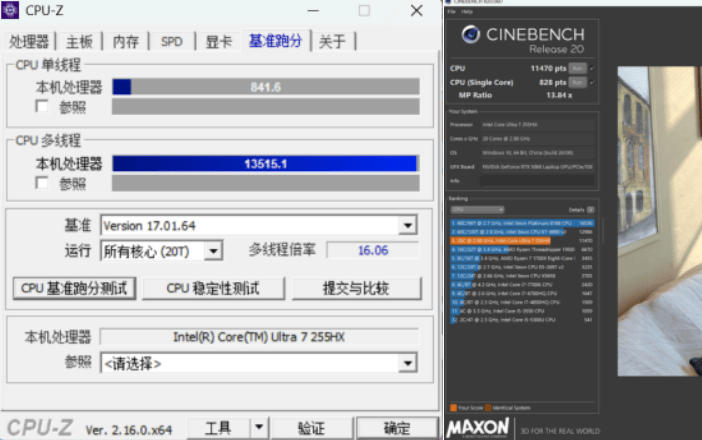702x440 pixels.
Task: Open the File menu in Cinebench
Action: point(451,12)
